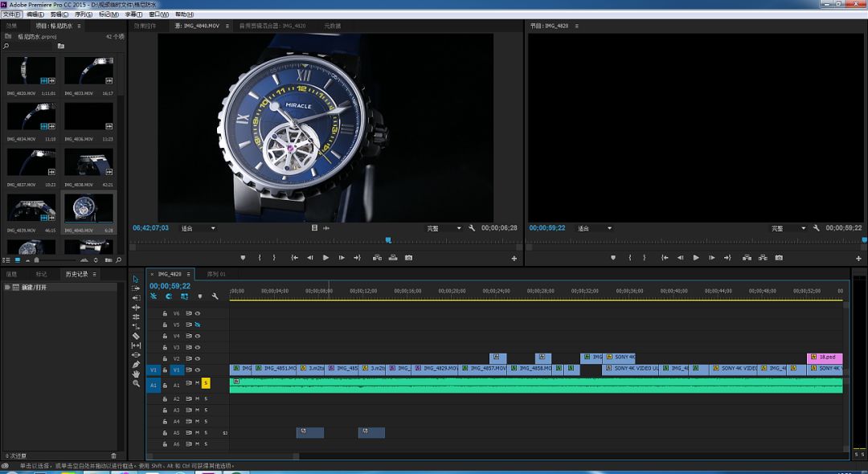Viewport: 868px width, 474px height.
Task: Mute audio track A2
Action: coord(197,399)
